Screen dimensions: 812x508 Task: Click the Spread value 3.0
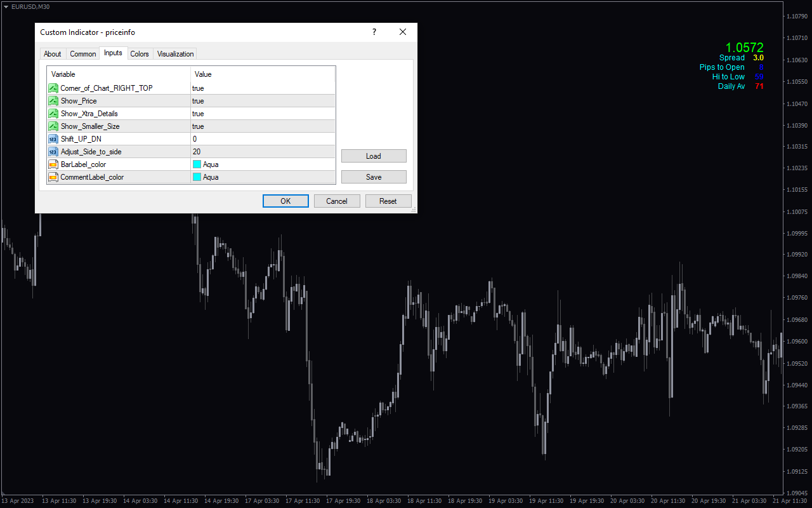pyautogui.click(x=758, y=58)
